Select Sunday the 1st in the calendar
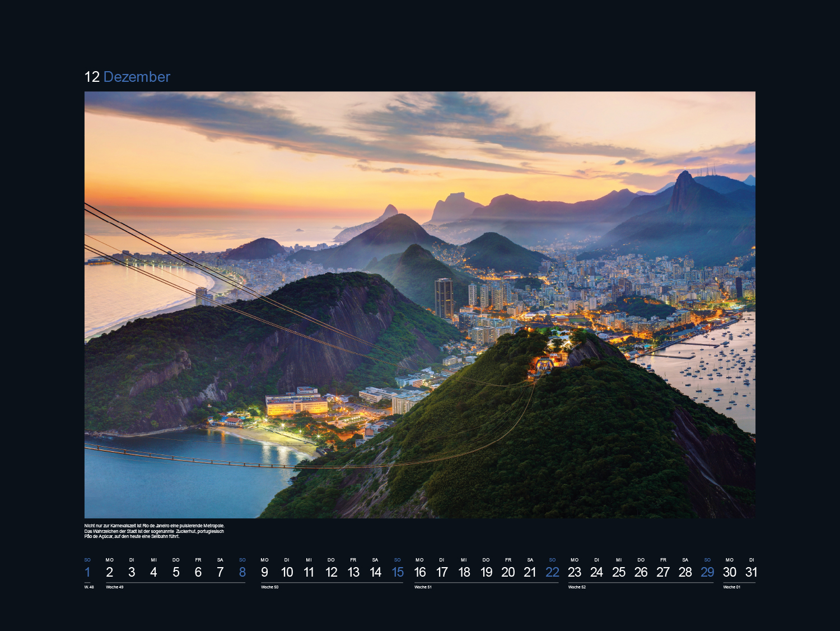The width and height of the screenshot is (840, 631). pyautogui.click(x=87, y=572)
